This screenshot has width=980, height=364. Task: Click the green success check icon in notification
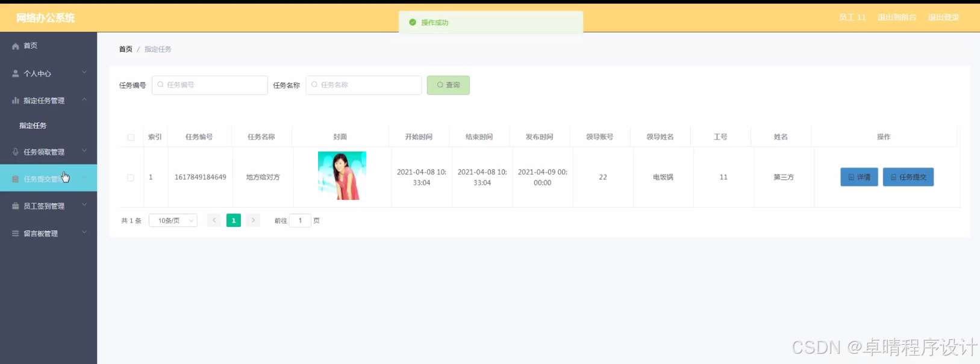[x=413, y=22]
